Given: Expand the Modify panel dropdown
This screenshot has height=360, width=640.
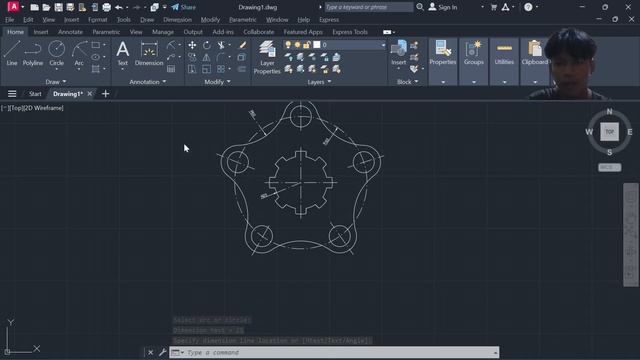Looking at the screenshot, I should [218, 82].
